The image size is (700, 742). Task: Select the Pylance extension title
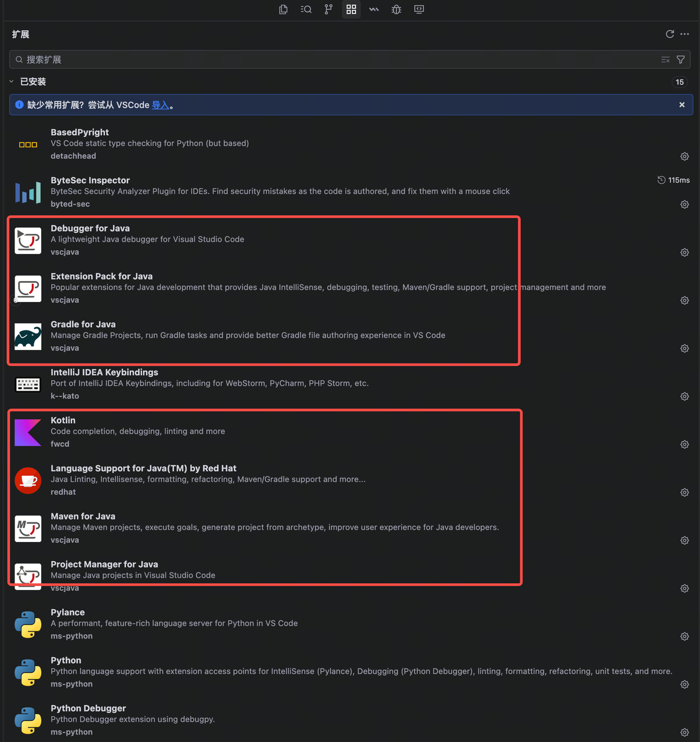coord(67,613)
